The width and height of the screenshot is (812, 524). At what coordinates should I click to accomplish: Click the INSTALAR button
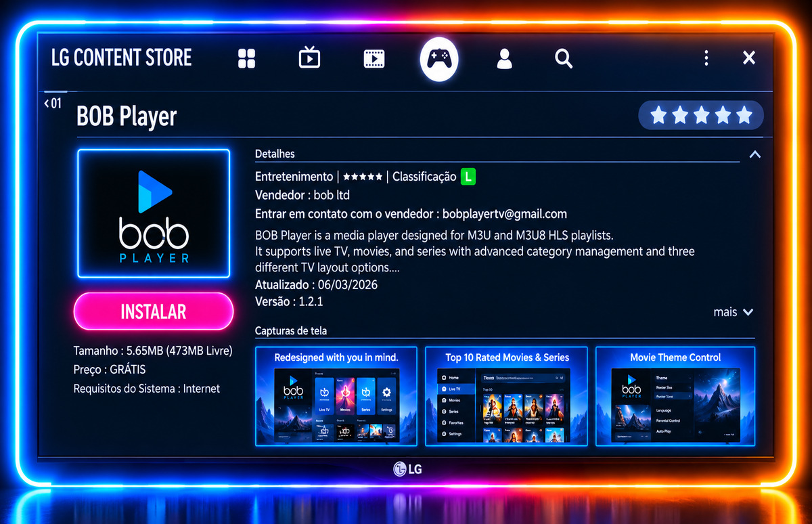(154, 311)
